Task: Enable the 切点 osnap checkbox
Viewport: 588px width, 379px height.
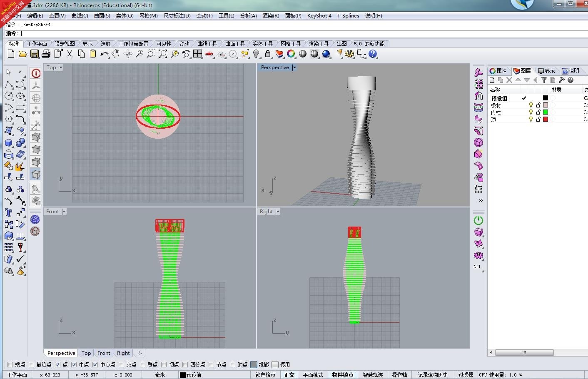Action: 164,364
